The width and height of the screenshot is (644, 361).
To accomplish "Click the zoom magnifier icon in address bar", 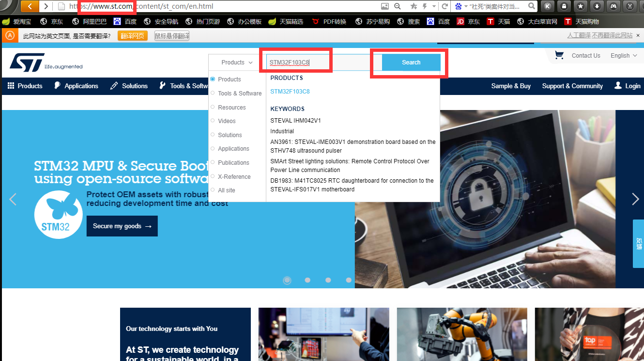I will click(x=398, y=6).
